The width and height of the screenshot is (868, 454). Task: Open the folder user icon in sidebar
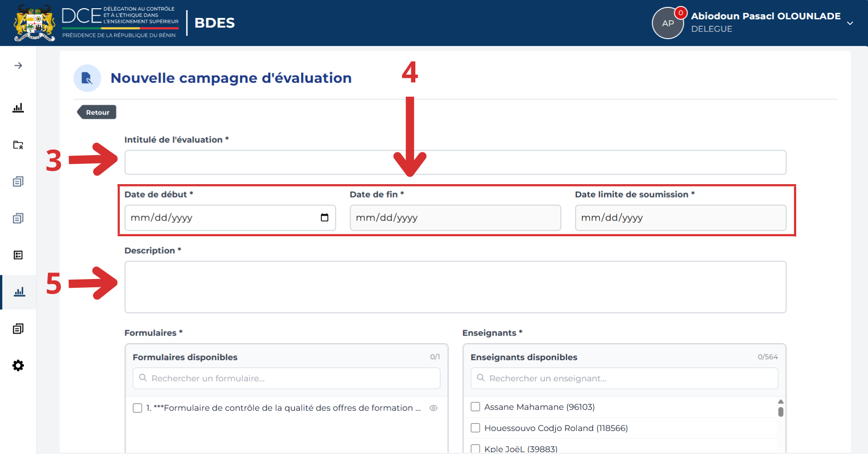pyautogui.click(x=18, y=145)
